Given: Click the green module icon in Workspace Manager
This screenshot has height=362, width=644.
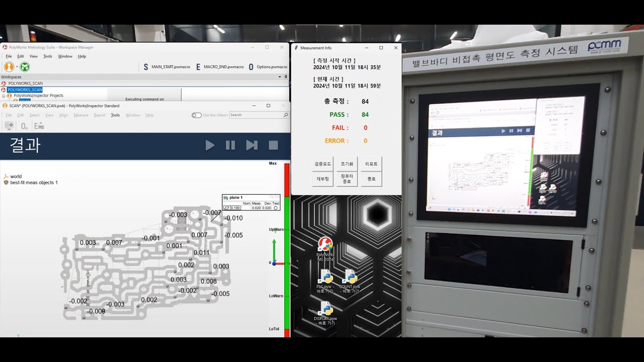Looking at the screenshot, I should click(x=25, y=66).
